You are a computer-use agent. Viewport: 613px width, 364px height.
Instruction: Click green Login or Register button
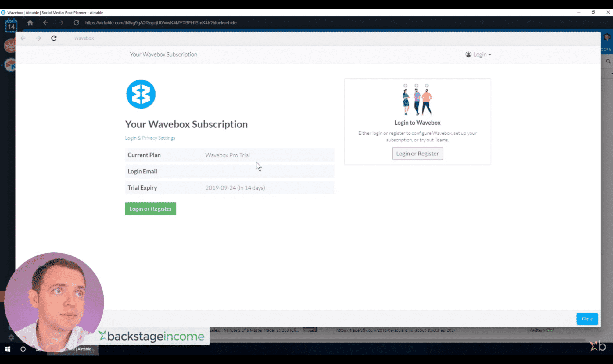tap(151, 209)
